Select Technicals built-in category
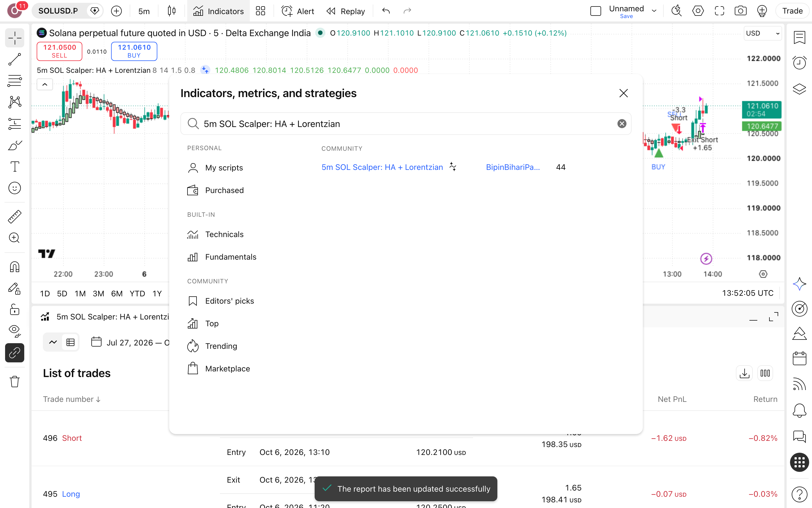 tap(224, 234)
